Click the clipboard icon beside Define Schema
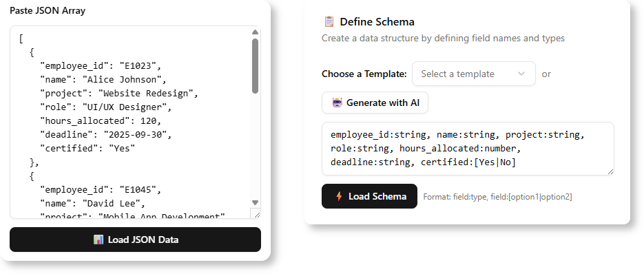The image size is (644, 276). pos(329,22)
